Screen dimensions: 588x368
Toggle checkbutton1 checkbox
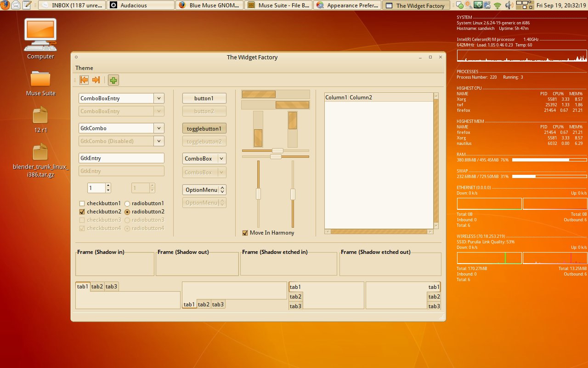coord(82,203)
